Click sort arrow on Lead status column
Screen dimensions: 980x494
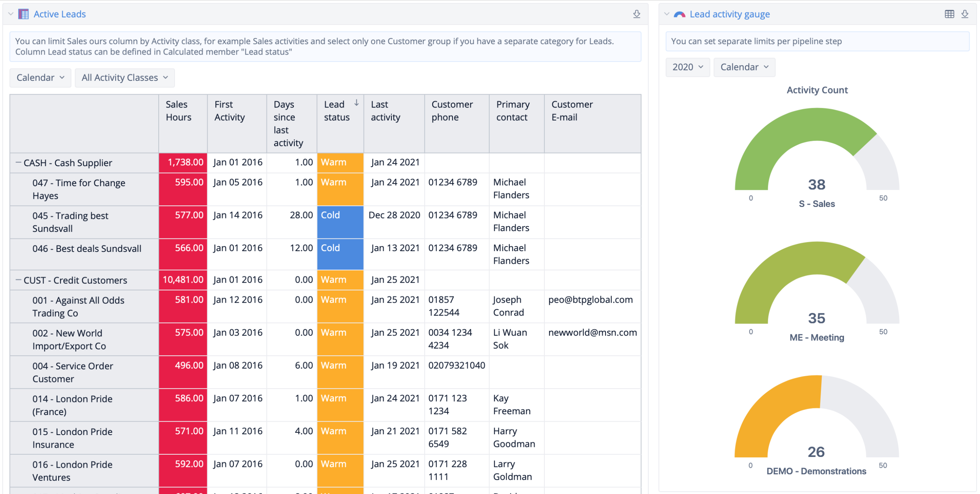pyautogui.click(x=357, y=103)
